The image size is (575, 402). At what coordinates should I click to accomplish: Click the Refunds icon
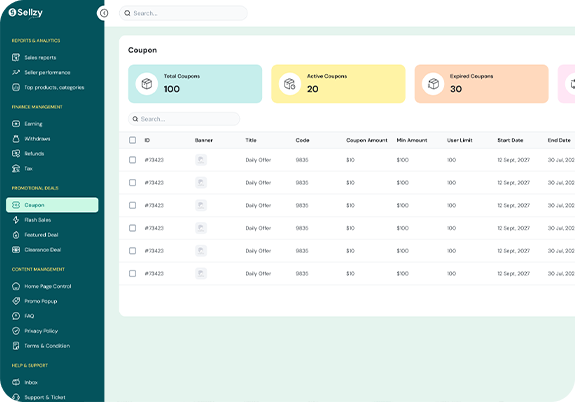coord(16,153)
